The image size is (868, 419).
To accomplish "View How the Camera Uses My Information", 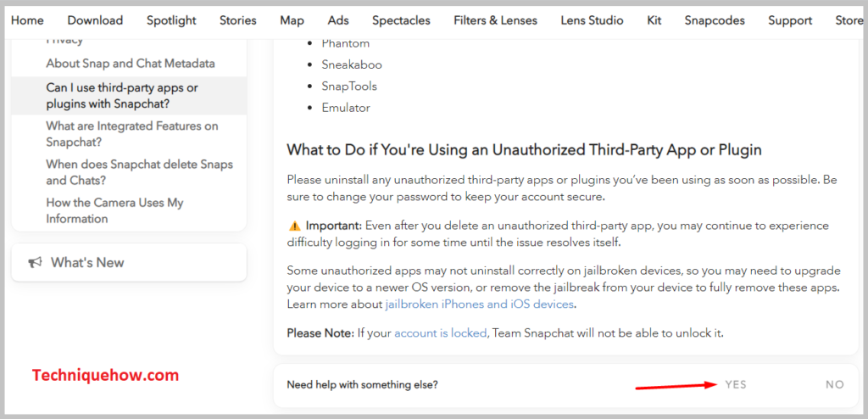I will coord(114,210).
